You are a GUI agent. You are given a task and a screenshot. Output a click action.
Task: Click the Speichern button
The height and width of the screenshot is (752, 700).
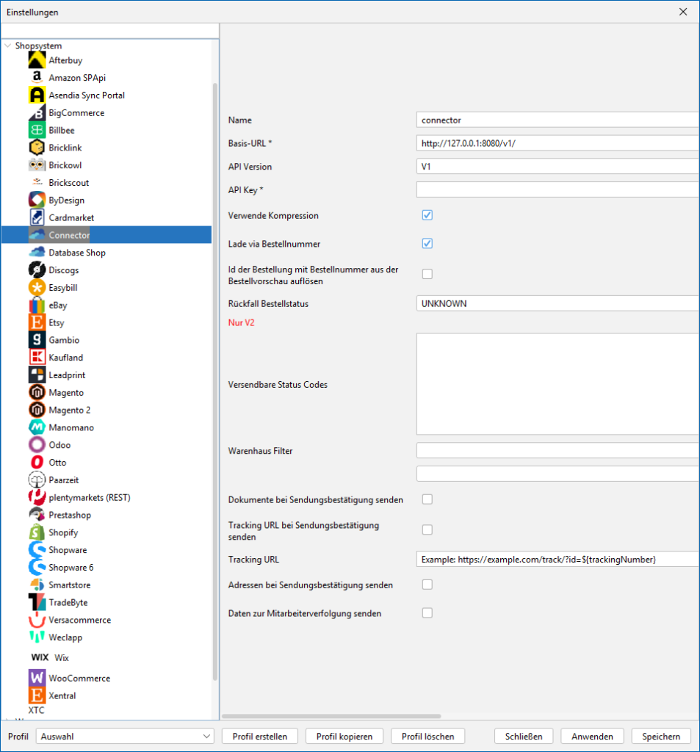pyautogui.click(x=660, y=736)
